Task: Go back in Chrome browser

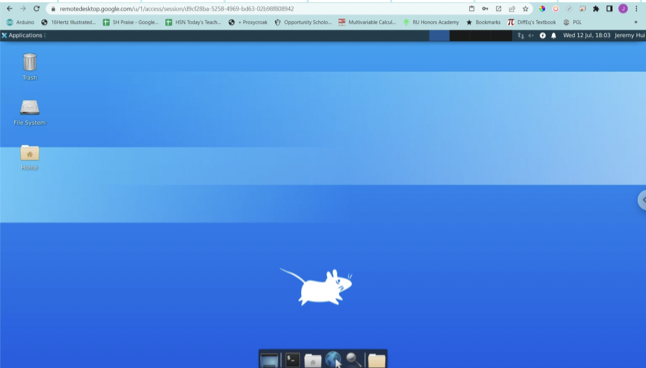Action: (9, 9)
